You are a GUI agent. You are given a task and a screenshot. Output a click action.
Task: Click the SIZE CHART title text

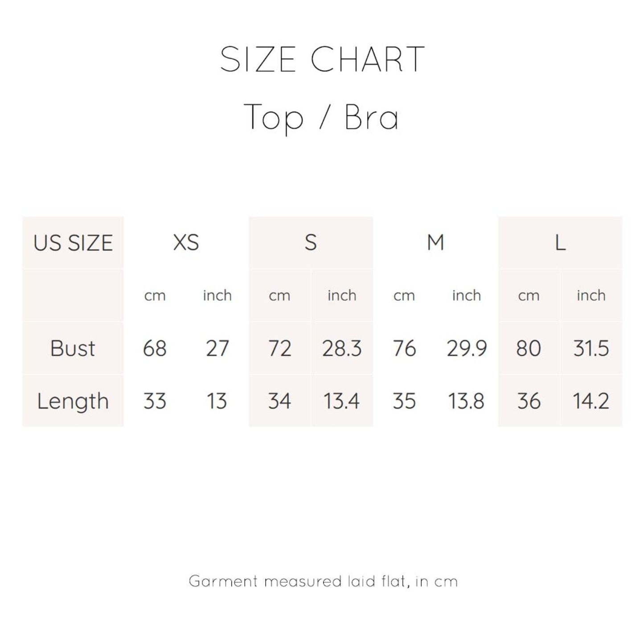click(322, 59)
